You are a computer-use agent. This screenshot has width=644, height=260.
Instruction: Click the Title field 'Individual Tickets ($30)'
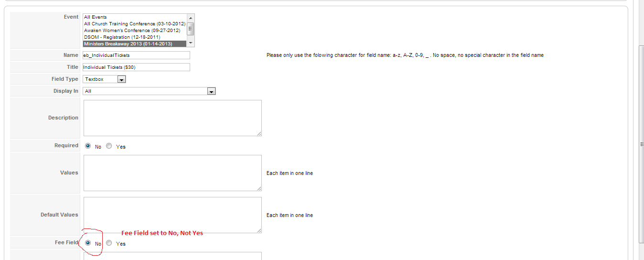136,67
